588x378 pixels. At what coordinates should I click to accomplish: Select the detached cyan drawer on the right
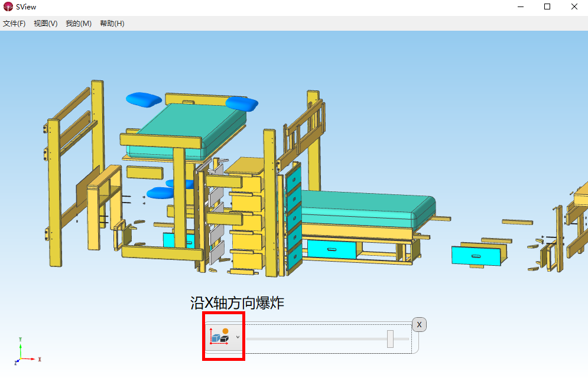coord(476,256)
